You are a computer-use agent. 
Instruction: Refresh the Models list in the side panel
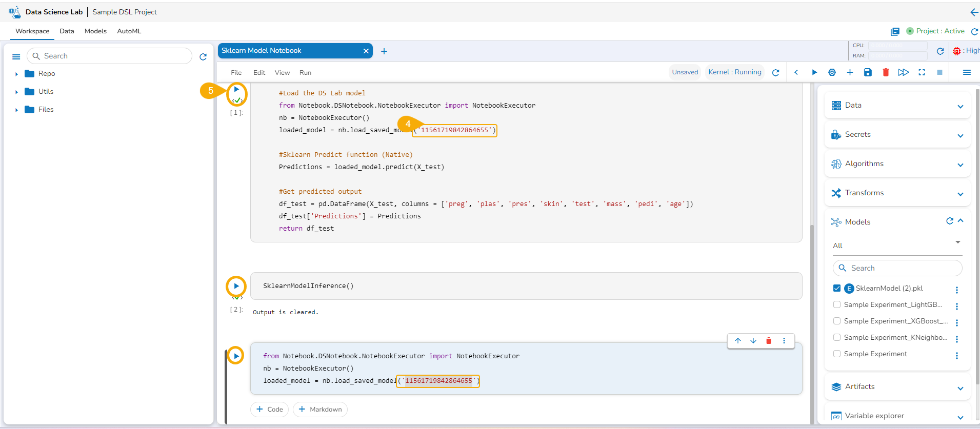click(949, 221)
